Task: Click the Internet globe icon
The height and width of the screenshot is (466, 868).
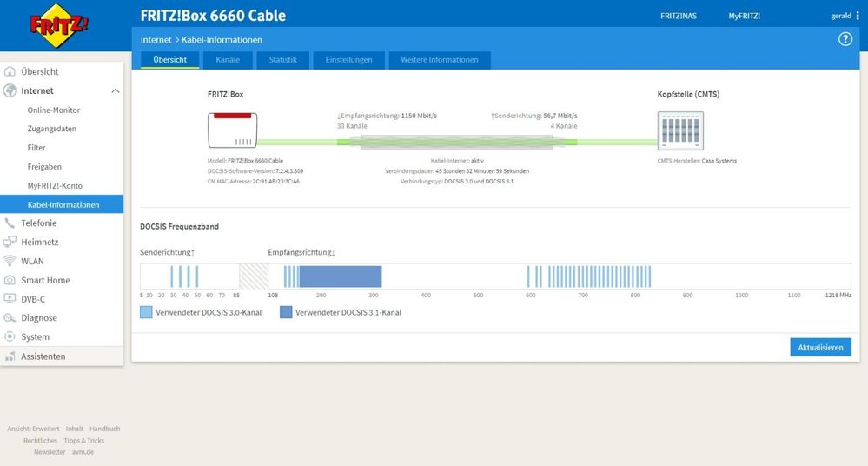Action: (10, 91)
